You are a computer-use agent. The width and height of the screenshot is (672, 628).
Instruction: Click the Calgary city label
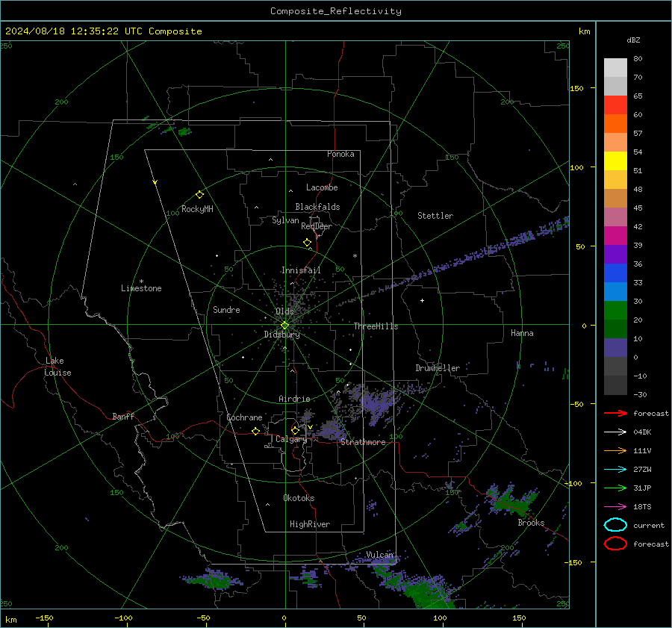point(291,439)
